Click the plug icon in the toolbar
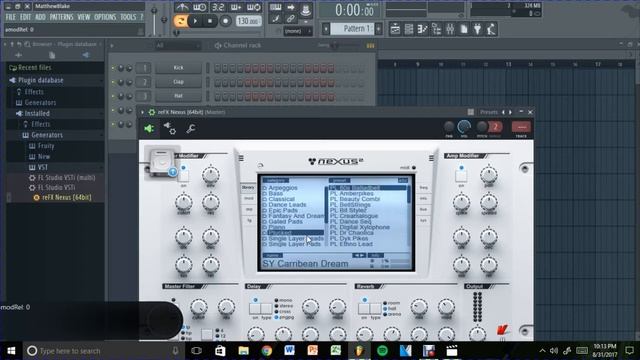The image size is (640, 360). coord(478,29)
